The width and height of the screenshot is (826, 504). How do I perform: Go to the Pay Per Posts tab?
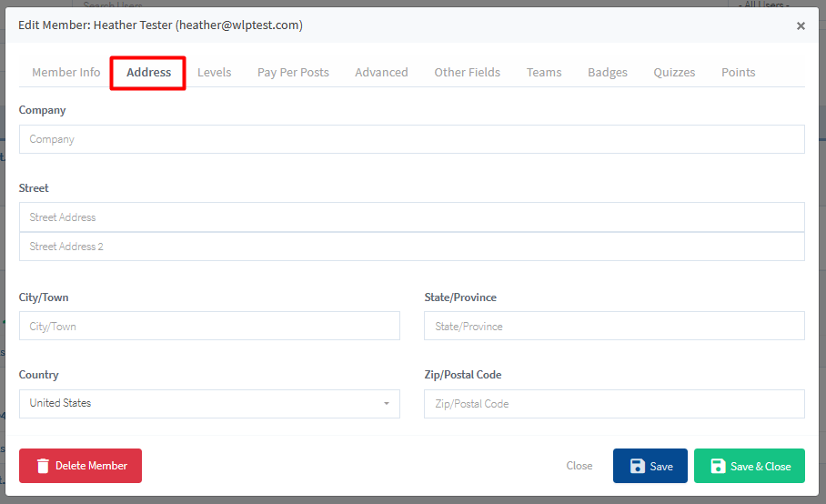point(293,72)
